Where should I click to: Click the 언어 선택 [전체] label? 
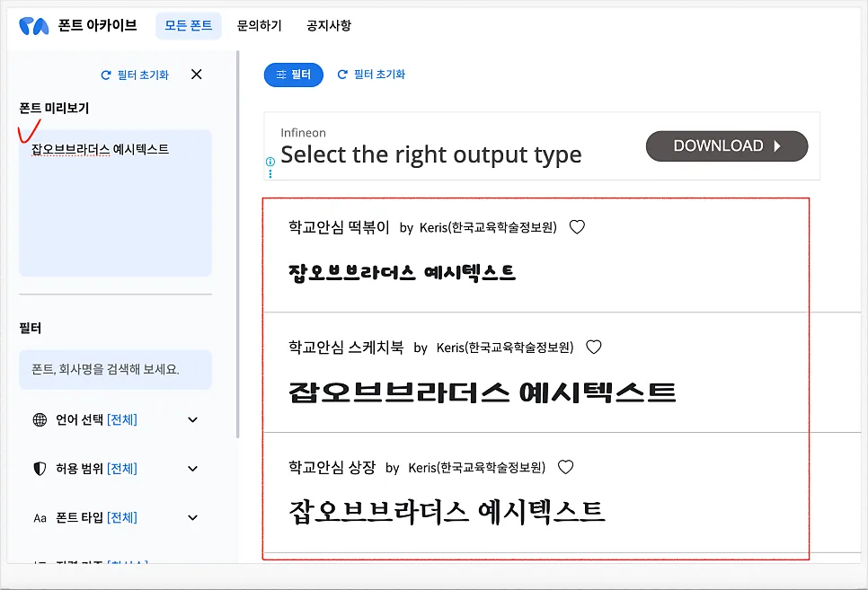[x=96, y=419]
